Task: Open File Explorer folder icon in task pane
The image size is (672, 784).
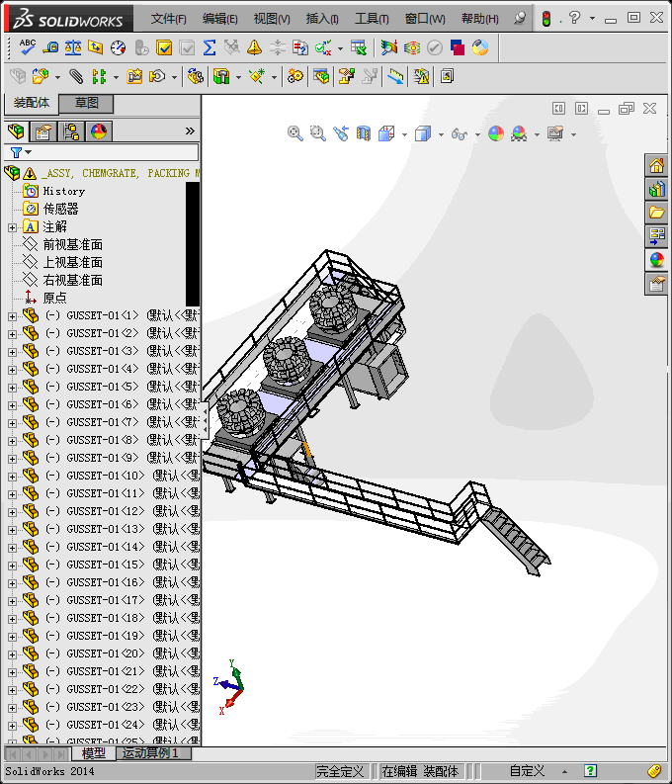Action: [x=656, y=213]
